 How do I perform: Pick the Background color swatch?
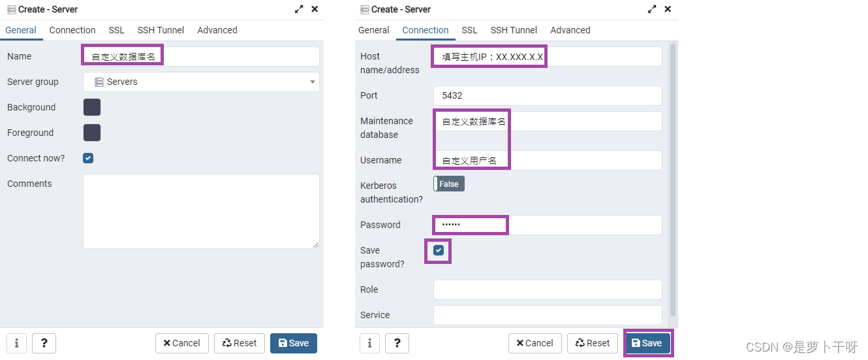[92, 107]
